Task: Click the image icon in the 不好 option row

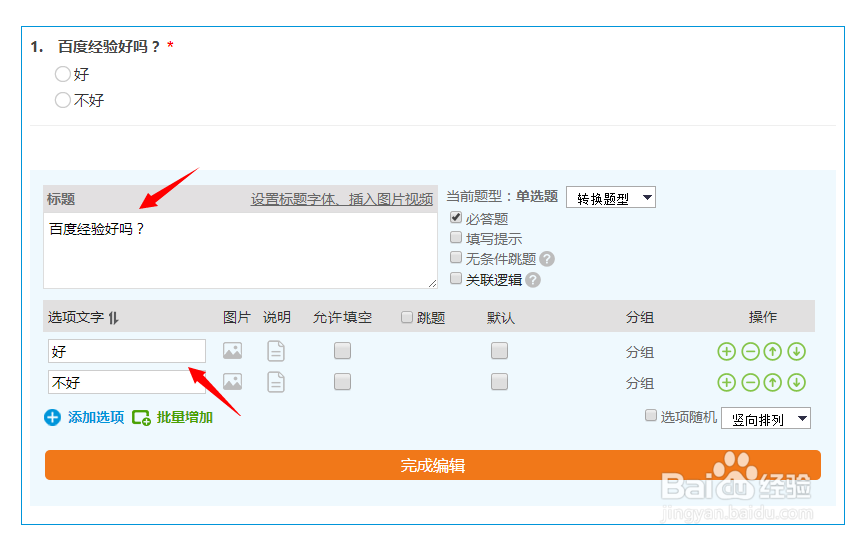Action: tap(233, 382)
